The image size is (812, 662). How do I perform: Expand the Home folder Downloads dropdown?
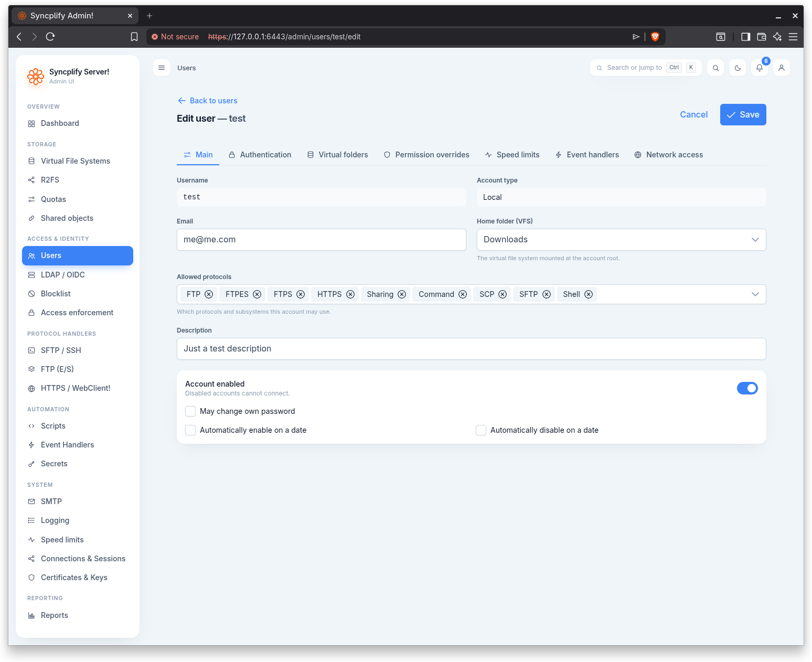(x=622, y=240)
